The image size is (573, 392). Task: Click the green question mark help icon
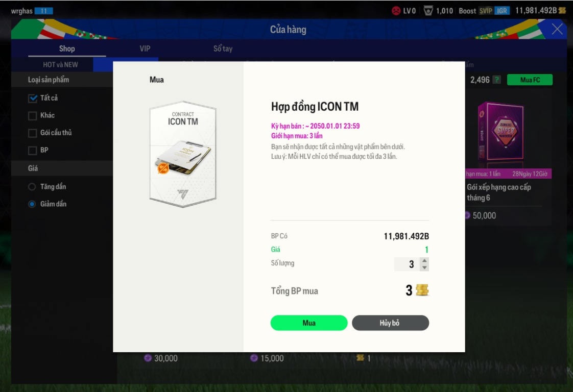click(x=496, y=80)
